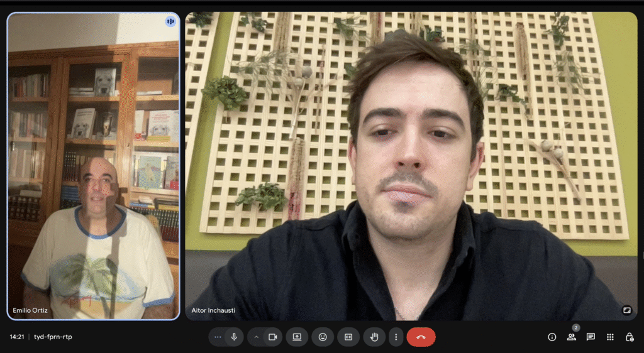Open the activities grid icon

coord(610,337)
